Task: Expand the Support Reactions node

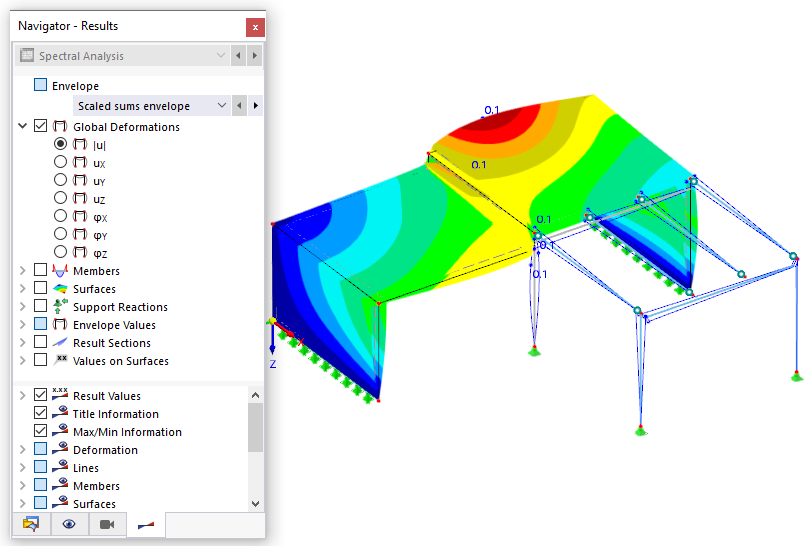Action: (x=23, y=306)
